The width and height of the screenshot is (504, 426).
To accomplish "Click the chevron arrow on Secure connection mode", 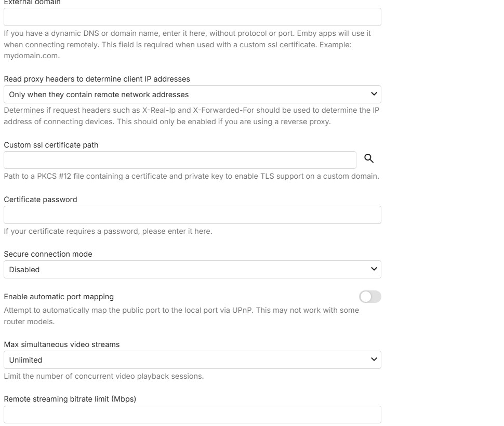I will click(374, 269).
